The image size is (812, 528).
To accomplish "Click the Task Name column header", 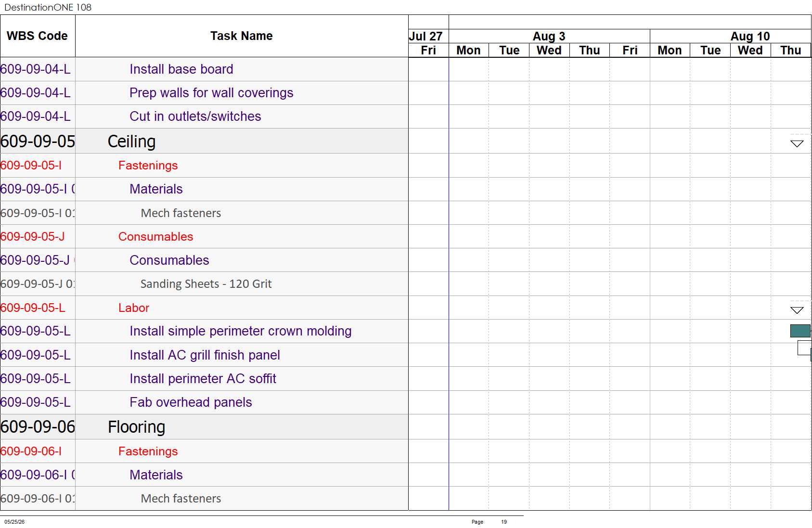I will point(242,36).
